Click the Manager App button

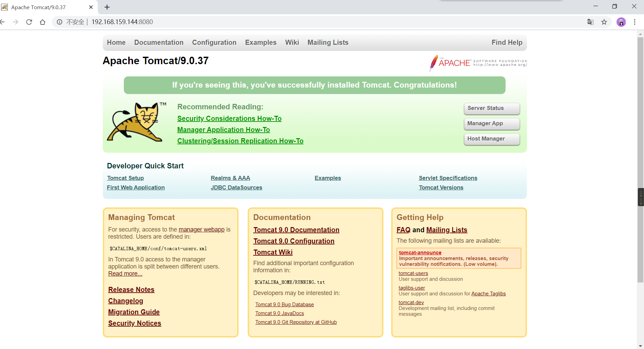point(492,124)
